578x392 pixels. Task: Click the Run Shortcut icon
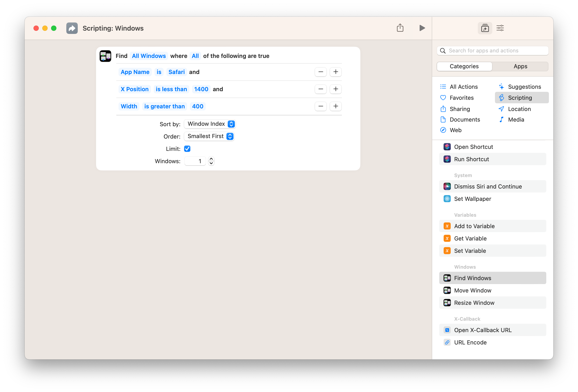pyautogui.click(x=447, y=159)
